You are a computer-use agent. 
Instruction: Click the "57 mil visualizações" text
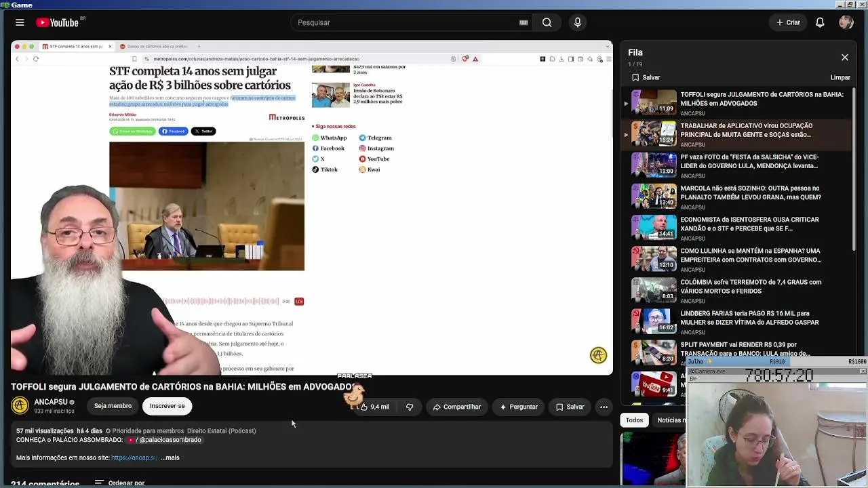point(45,431)
